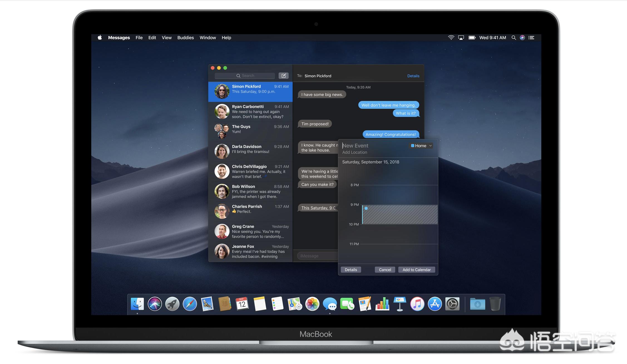Image resolution: width=627 pixels, height=364 pixels.
Task: Click the iMessage text field
Action: (x=318, y=256)
